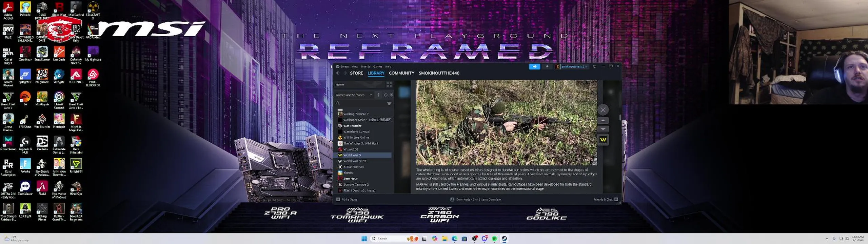Open the Palworld desktop shortcut
Viewport: 868px width, 244px height.
tap(25, 9)
